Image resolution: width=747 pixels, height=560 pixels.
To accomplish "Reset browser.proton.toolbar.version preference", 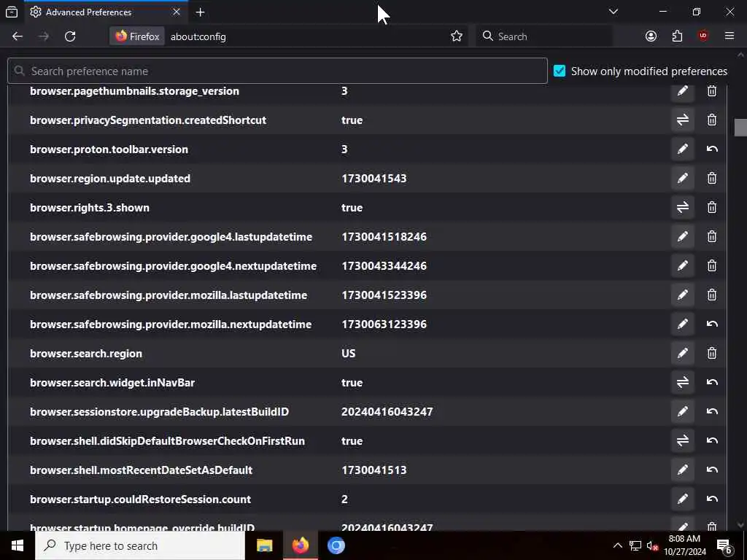I will tap(712, 149).
